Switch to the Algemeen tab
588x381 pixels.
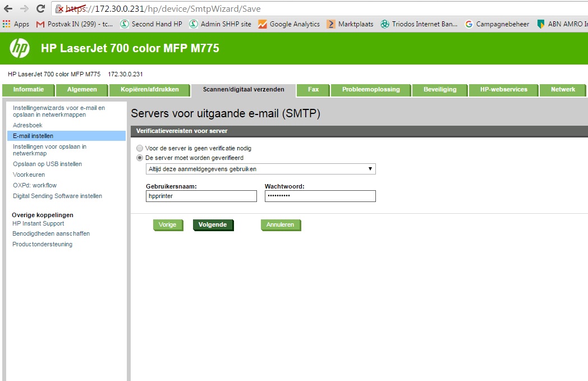[82, 90]
